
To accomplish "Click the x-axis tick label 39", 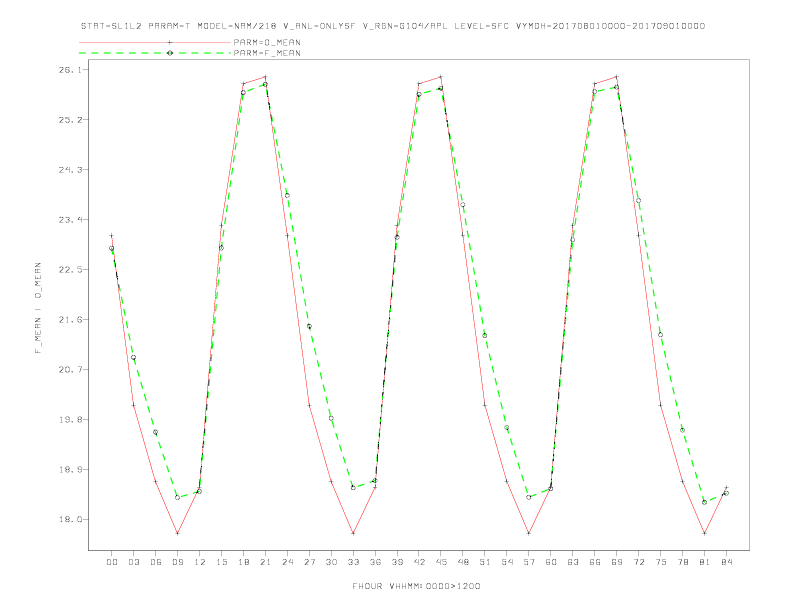I will point(397,562).
